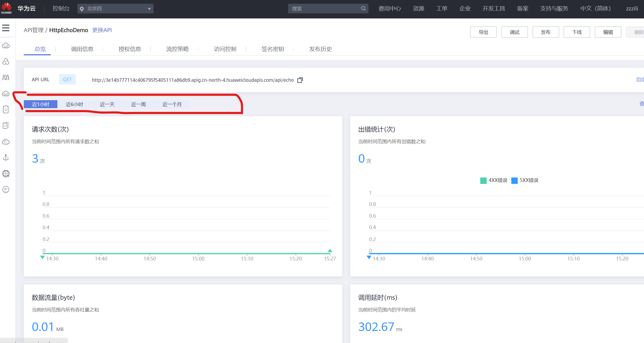Switch to the 授权信息 tab

130,49
